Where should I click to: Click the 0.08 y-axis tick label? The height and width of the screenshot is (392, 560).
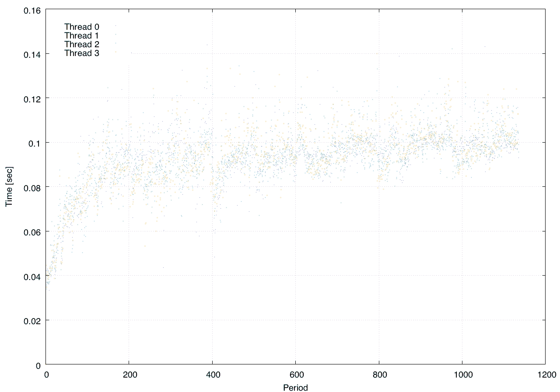point(31,187)
